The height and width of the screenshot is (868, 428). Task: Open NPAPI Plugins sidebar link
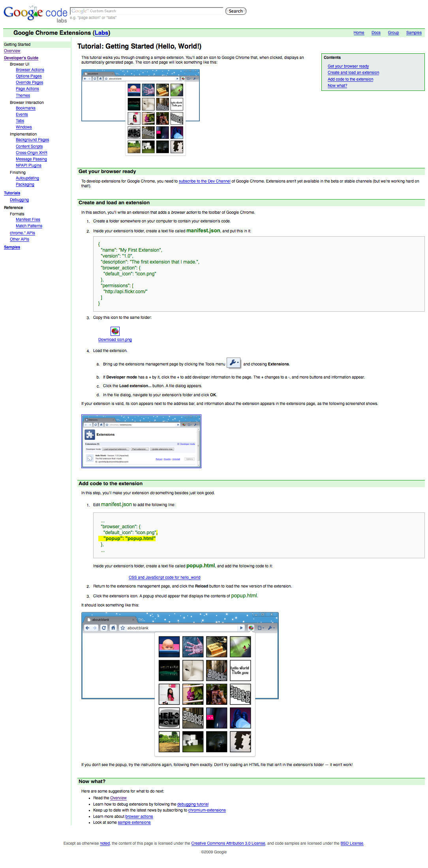[x=28, y=166]
